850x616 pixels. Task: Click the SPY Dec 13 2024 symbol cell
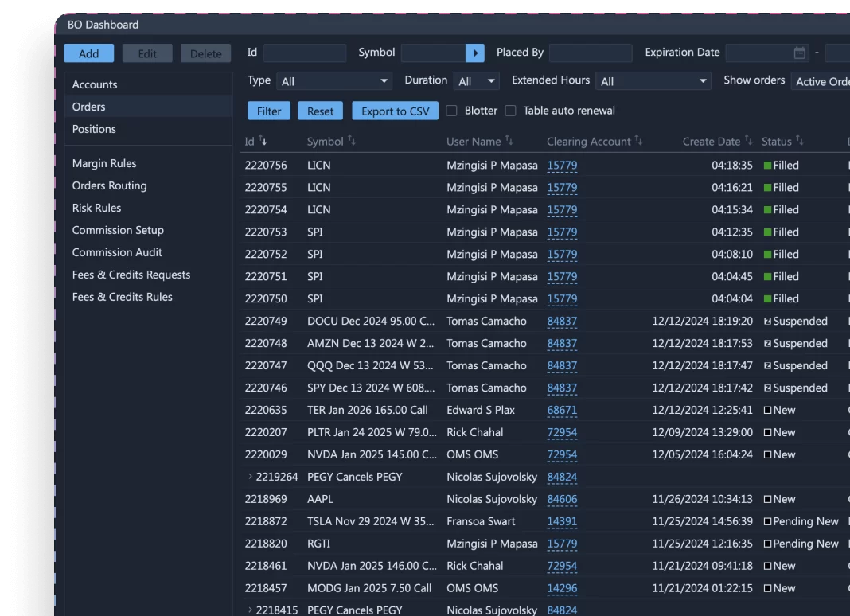click(x=371, y=388)
